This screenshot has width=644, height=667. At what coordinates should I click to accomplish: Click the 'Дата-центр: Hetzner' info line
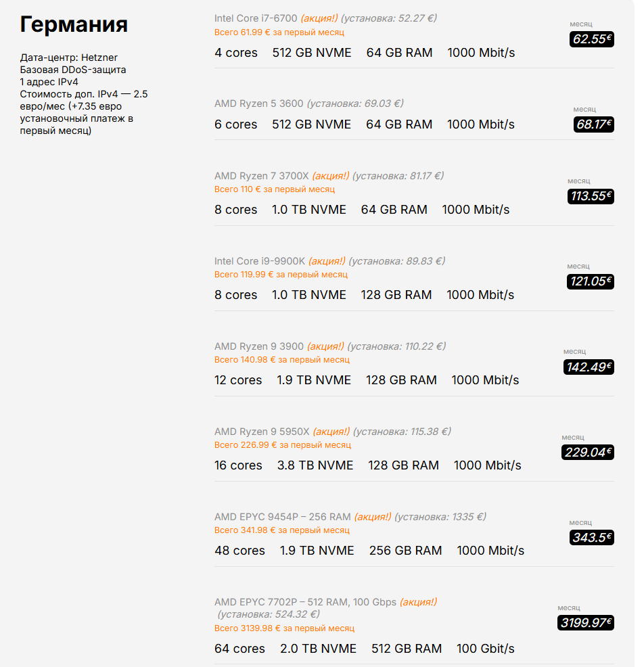68,57
